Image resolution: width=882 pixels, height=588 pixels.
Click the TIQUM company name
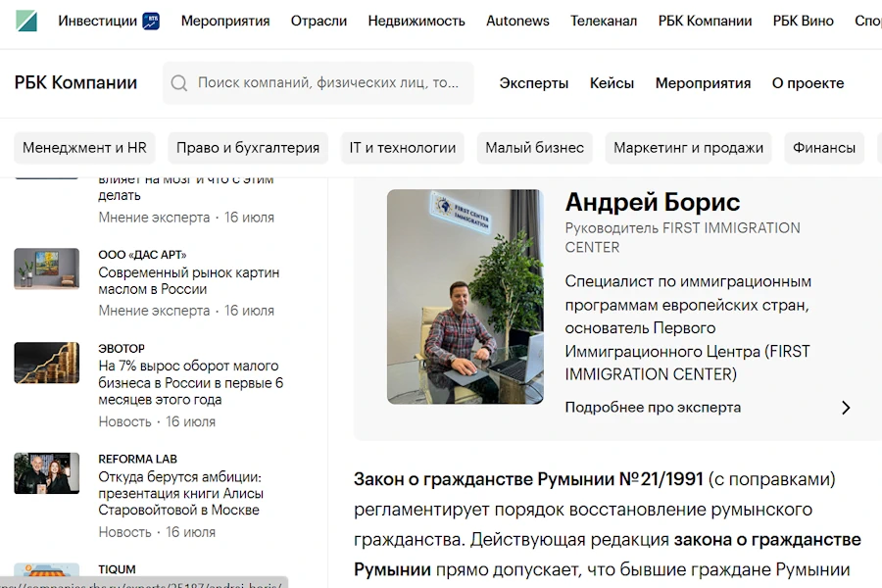coord(117,569)
